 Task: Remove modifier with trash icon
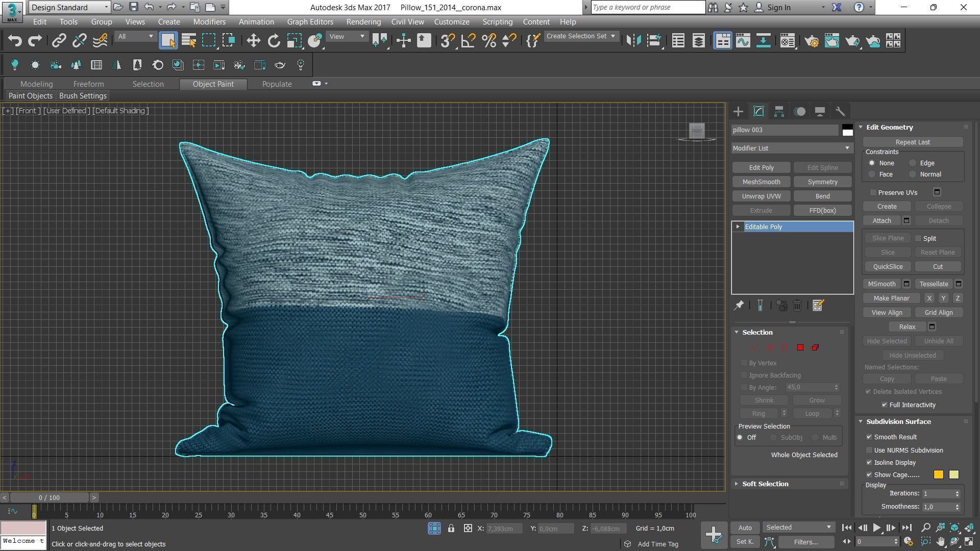(x=797, y=305)
